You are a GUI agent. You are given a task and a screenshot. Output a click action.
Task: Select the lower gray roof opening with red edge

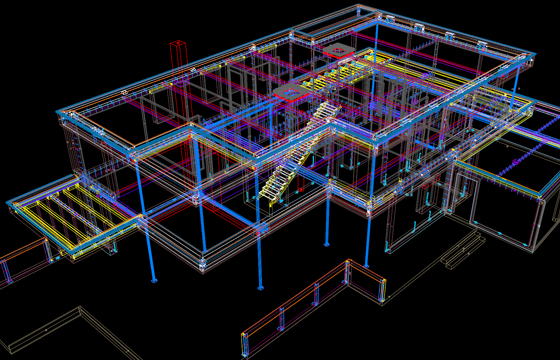click(291, 92)
